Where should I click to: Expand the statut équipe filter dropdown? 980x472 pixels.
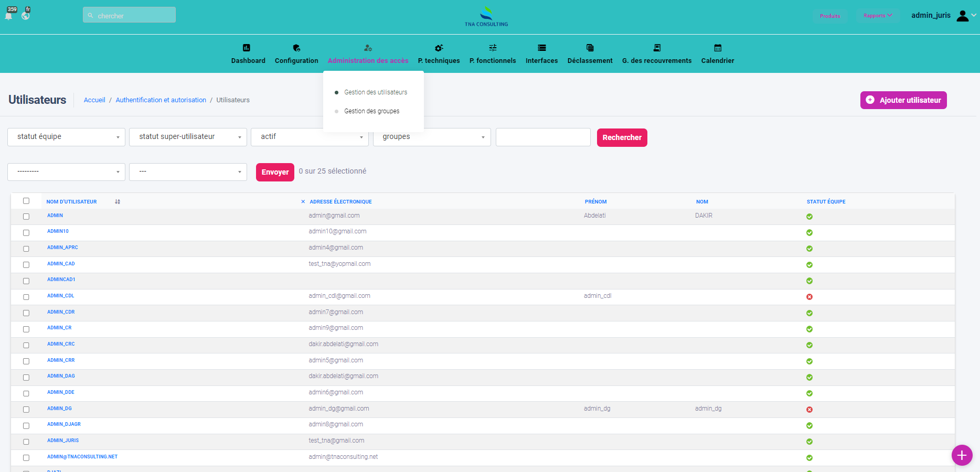pyautogui.click(x=66, y=137)
